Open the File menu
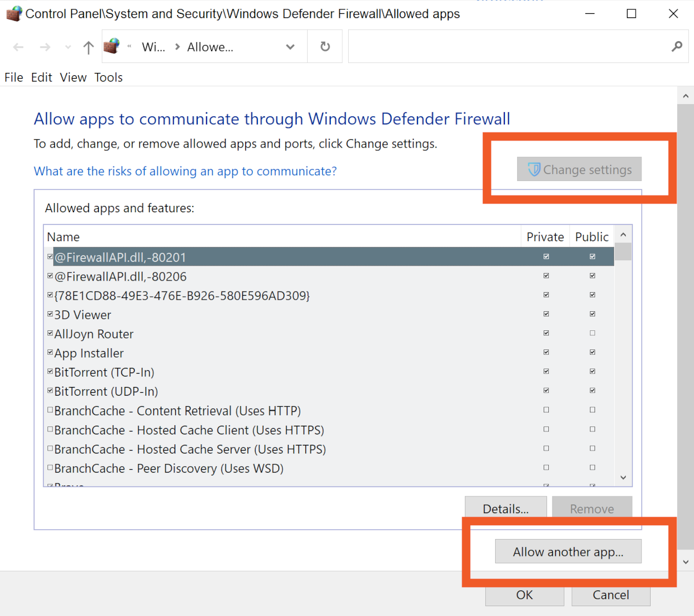 tap(14, 78)
